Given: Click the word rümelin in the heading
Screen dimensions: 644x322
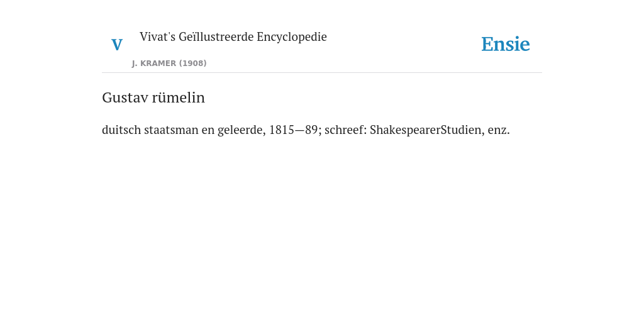Looking at the screenshot, I should point(178,97).
